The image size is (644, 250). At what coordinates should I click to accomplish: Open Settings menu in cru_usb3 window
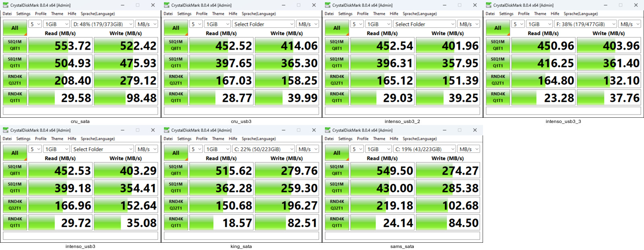pyautogui.click(x=184, y=14)
